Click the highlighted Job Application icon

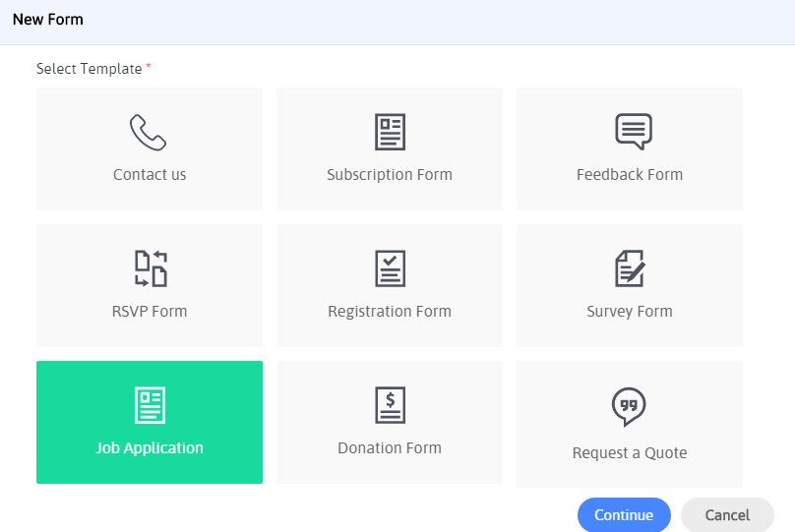coord(150,405)
